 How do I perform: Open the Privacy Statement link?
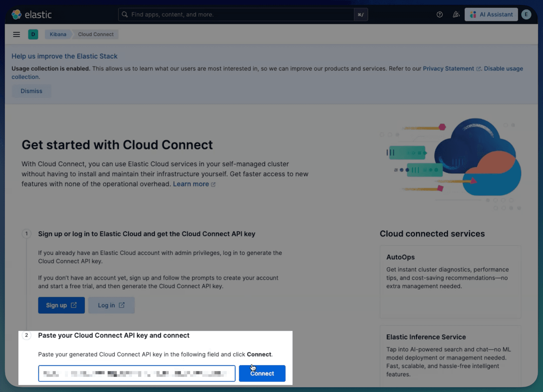(449, 68)
